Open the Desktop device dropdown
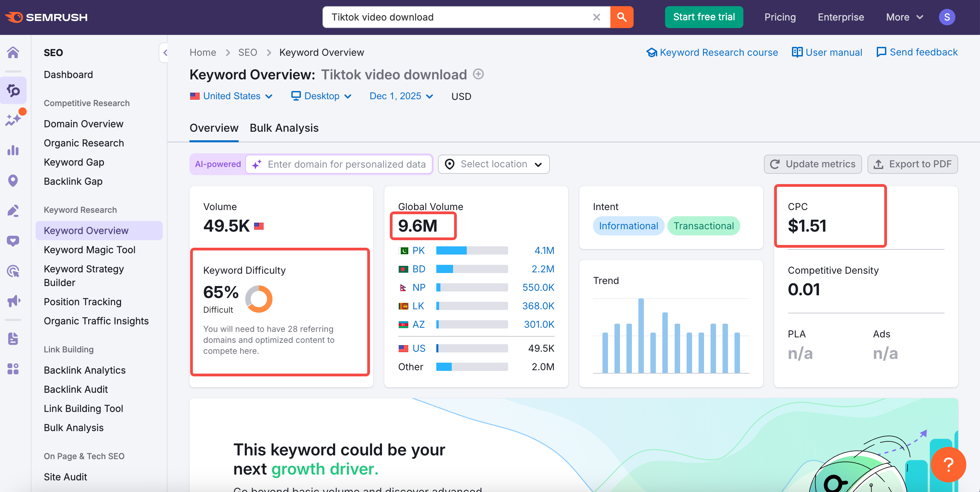This screenshot has width=980, height=492. [x=321, y=96]
